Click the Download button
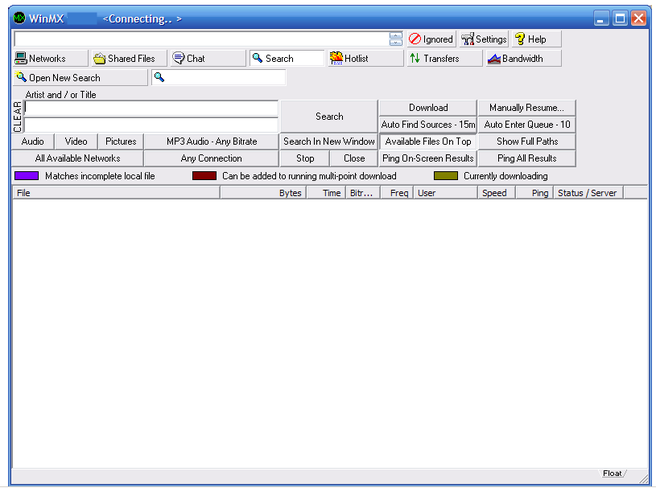 pos(428,108)
